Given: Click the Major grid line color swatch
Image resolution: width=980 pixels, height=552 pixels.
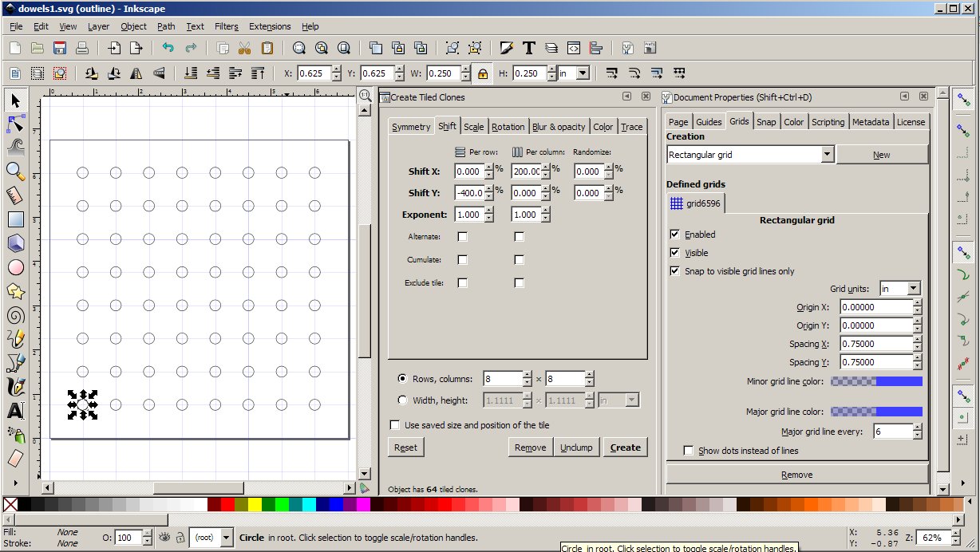Looking at the screenshot, I should (876, 412).
